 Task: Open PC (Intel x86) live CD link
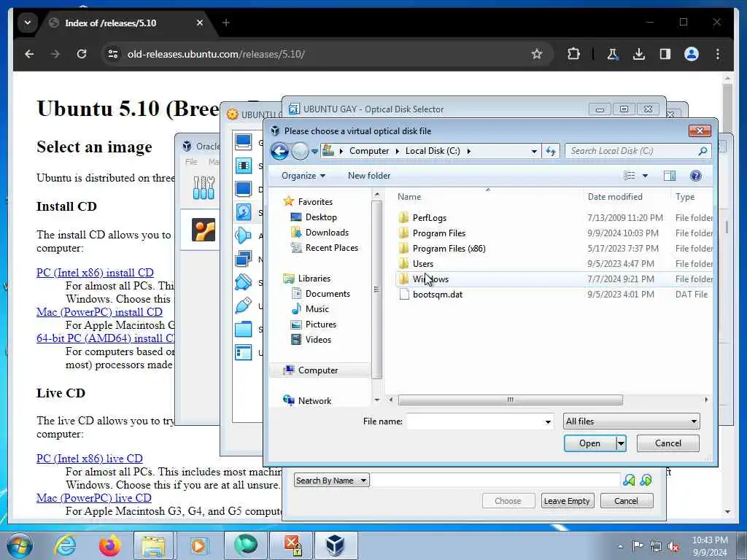[x=90, y=459]
